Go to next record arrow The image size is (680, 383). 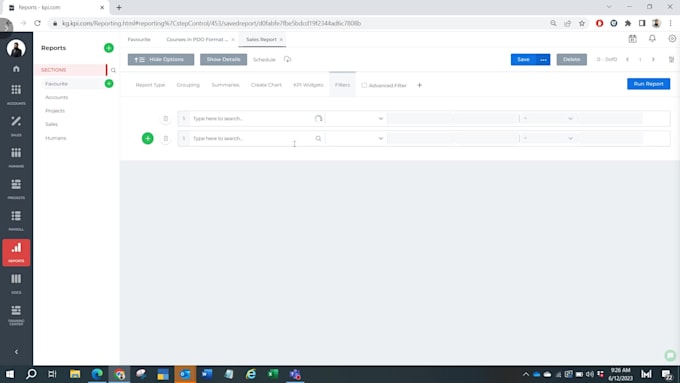click(653, 59)
